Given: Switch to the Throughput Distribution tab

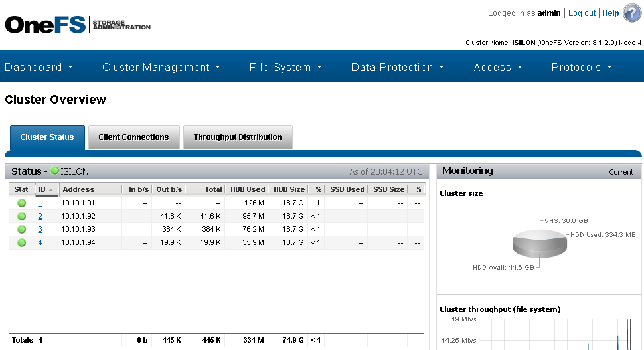Looking at the screenshot, I should [x=238, y=137].
